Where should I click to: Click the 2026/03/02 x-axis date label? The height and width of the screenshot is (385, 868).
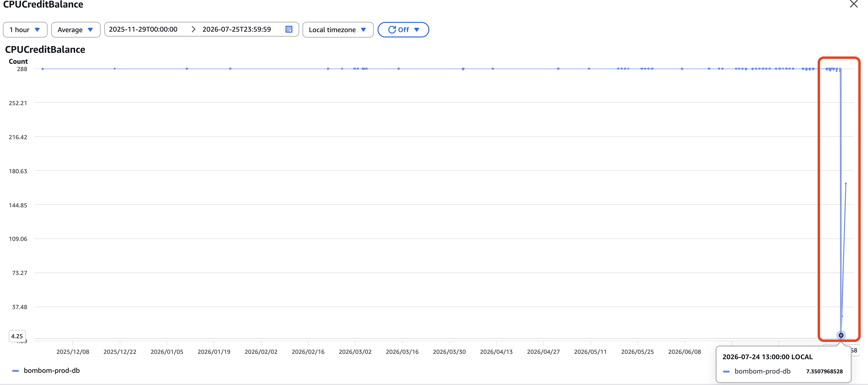point(355,352)
